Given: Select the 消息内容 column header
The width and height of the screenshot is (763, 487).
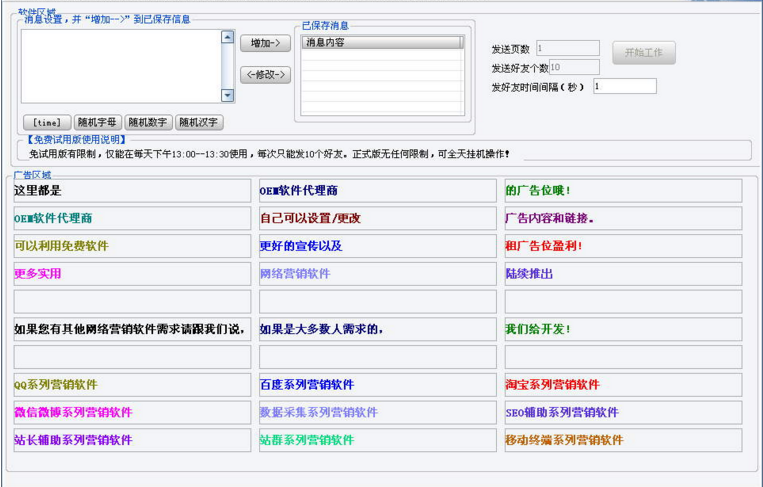Looking at the screenshot, I should click(x=380, y=43).
